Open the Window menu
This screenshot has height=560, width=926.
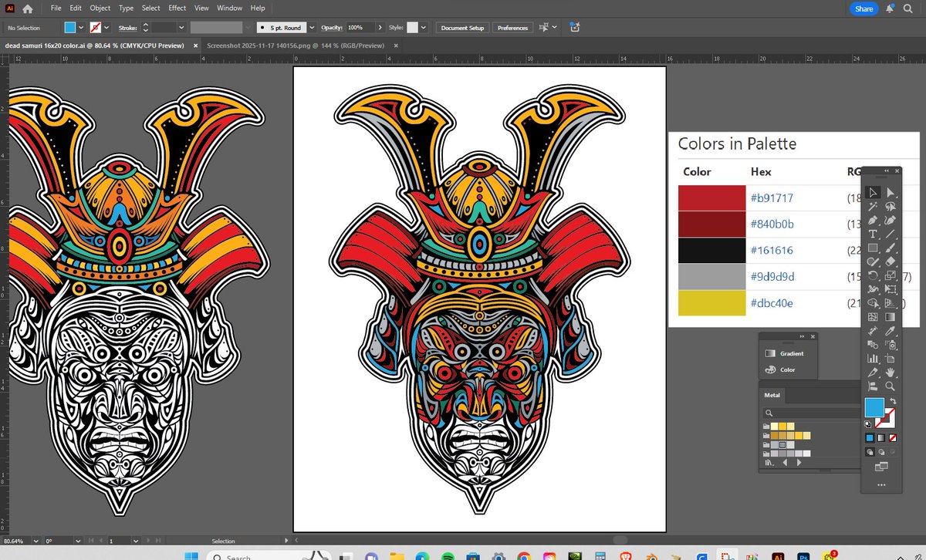click(x=229, y=8)
